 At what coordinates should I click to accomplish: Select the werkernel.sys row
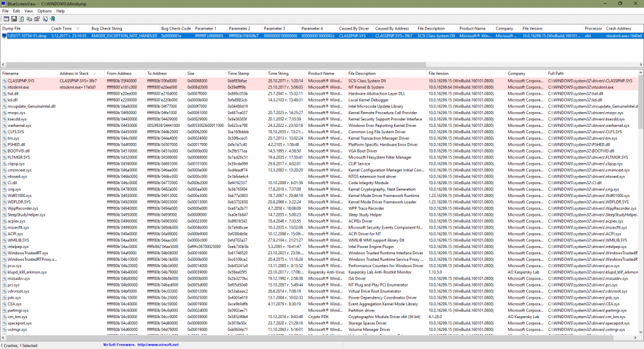point(319,126)
